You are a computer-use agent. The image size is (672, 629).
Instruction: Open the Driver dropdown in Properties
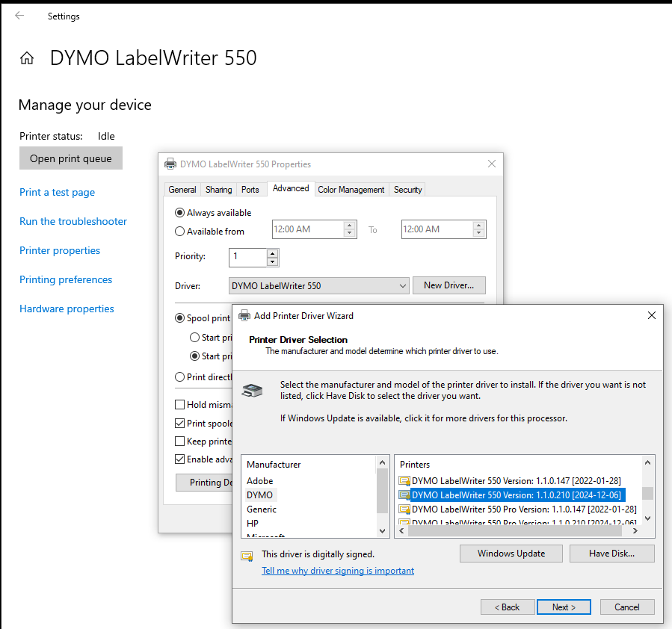click(319, 285)
